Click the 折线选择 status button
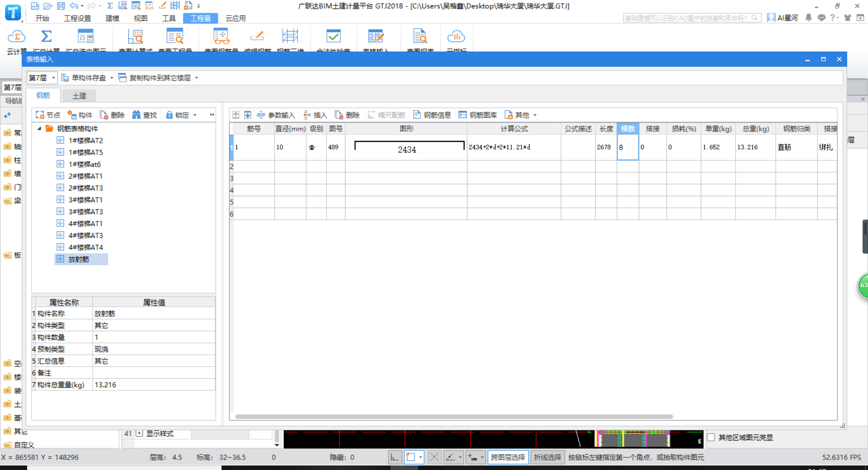Screen dimensions: 868x470 pos(547,457)
